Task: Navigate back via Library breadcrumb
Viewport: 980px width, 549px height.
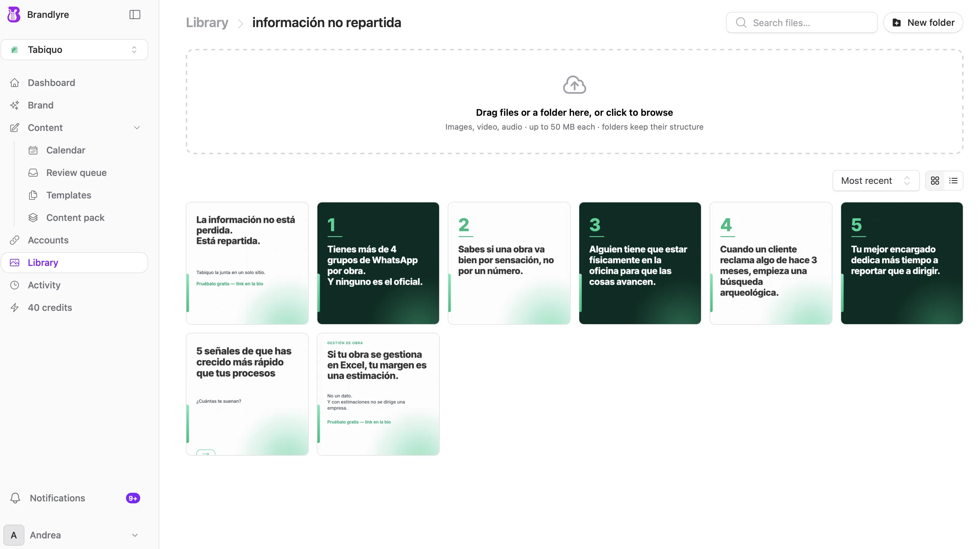Action: pyautogui.click(x=207, y=22)
